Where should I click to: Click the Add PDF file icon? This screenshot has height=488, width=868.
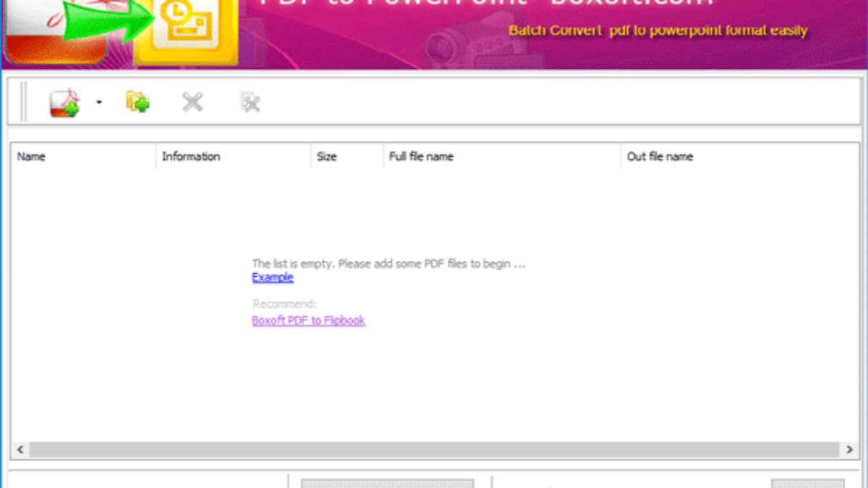pos(64,103)
